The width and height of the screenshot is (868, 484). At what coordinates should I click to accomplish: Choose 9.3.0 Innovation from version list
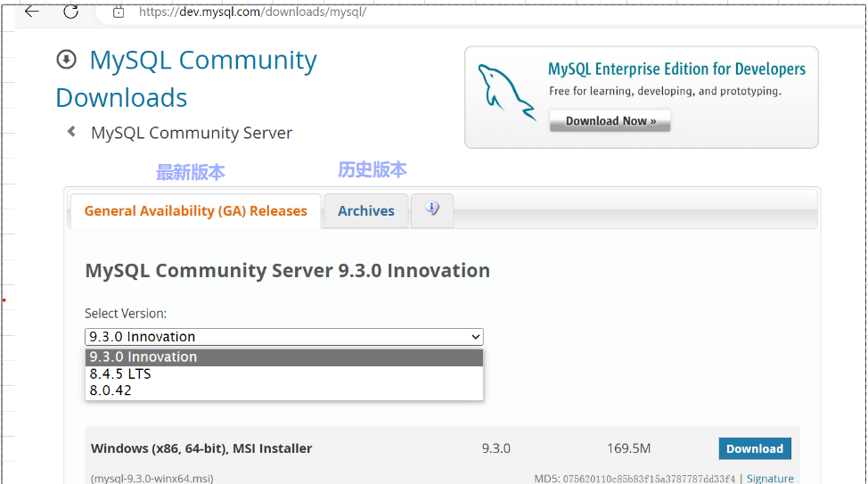coord(284,357)
